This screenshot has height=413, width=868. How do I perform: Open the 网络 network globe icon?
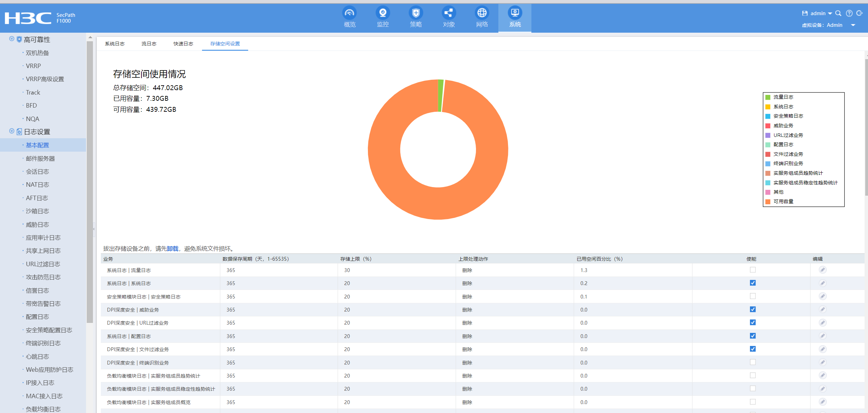(x=482, y=13)
